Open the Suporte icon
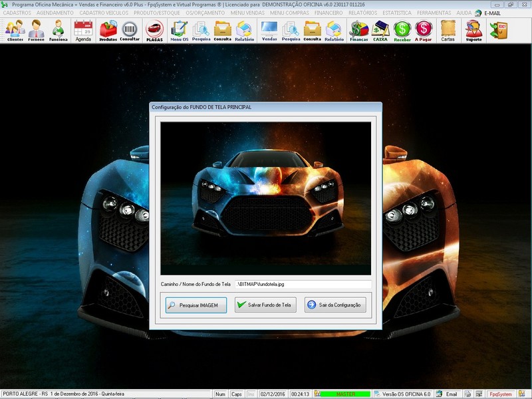This screenshot has height=399, width=532. tap(473, 31)
